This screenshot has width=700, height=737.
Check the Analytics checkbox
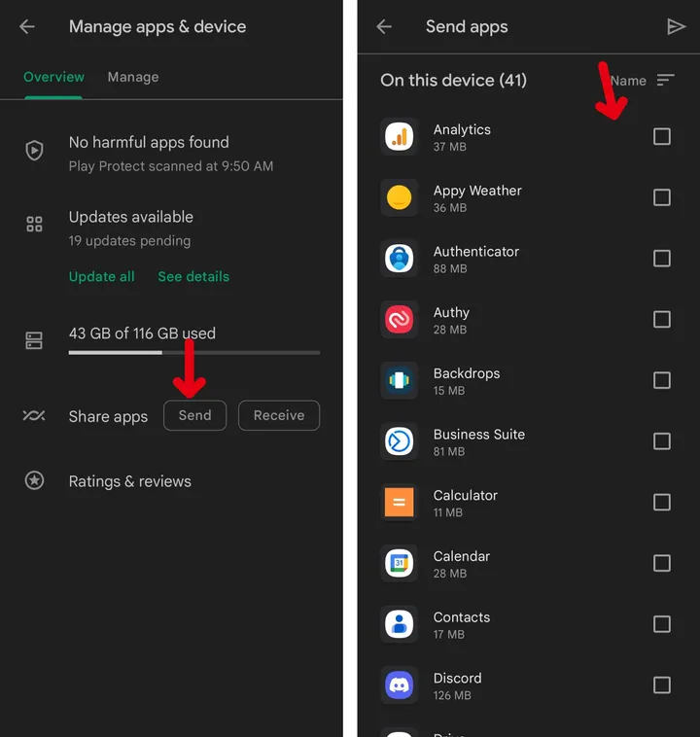click(662, 137)
